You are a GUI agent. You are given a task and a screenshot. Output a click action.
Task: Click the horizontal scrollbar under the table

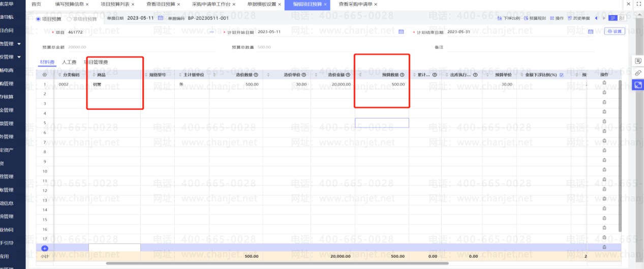click(277, 263)
